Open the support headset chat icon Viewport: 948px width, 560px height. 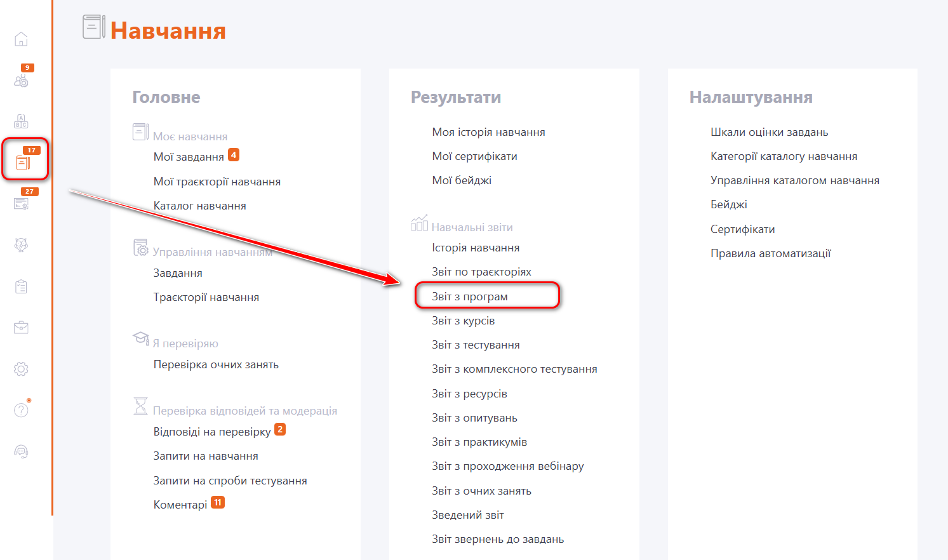pos(21,451)
